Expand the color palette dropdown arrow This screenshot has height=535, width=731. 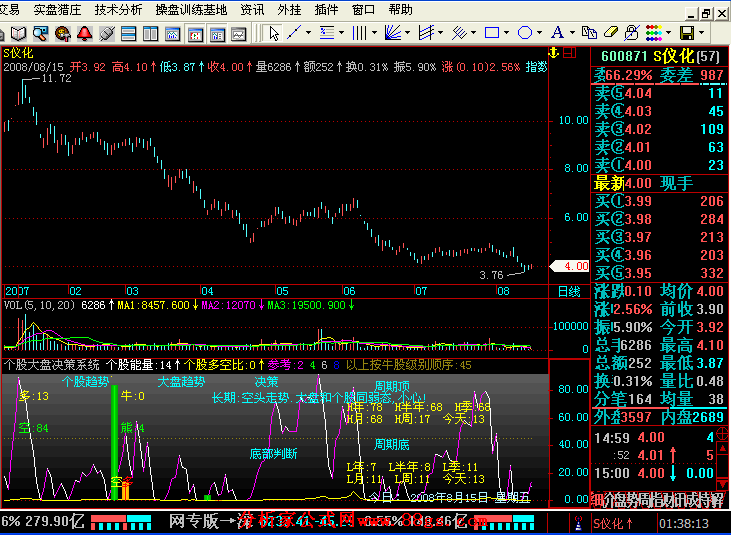coord(668,33)
